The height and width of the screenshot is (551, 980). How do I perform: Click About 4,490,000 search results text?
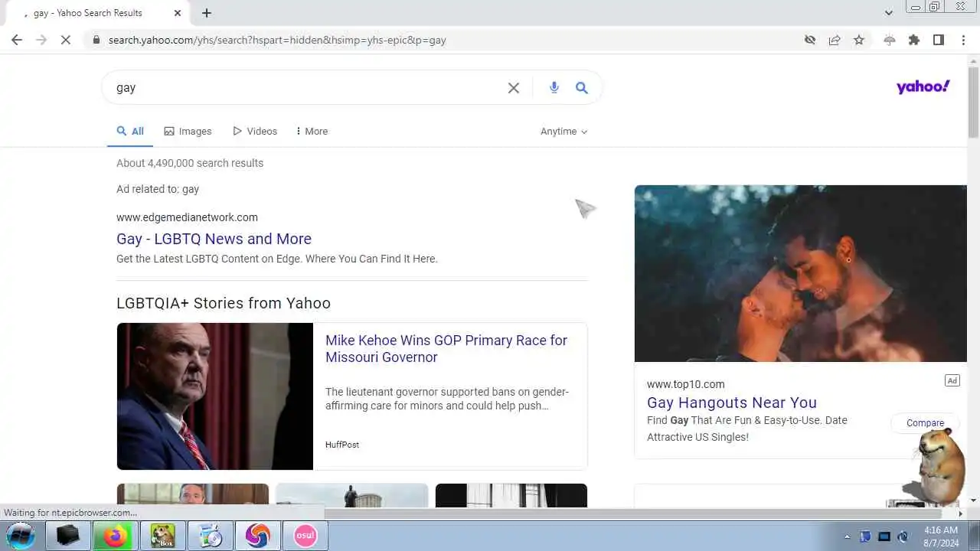[x=190, y=163]
